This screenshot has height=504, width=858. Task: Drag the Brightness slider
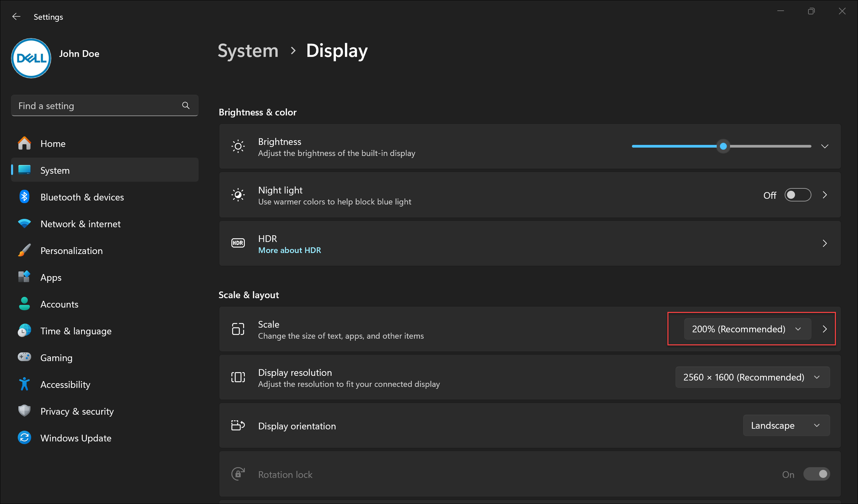coord(723,146)
